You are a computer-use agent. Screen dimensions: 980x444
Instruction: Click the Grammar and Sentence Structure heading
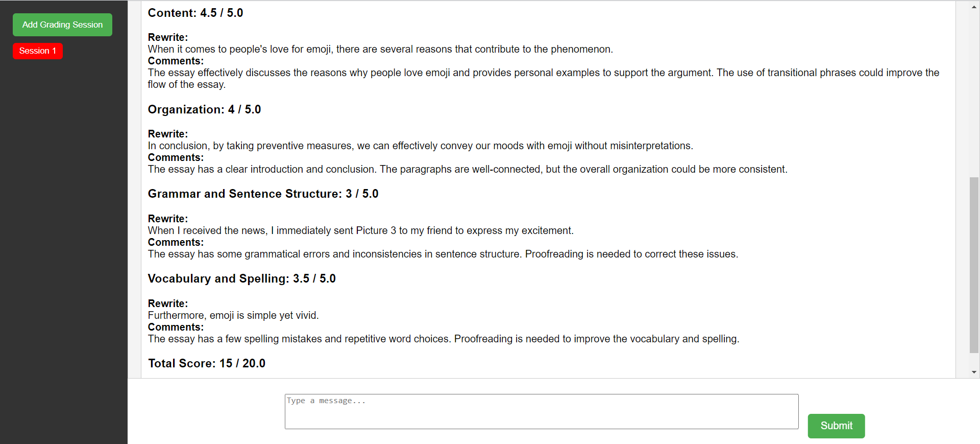point(263,194)
